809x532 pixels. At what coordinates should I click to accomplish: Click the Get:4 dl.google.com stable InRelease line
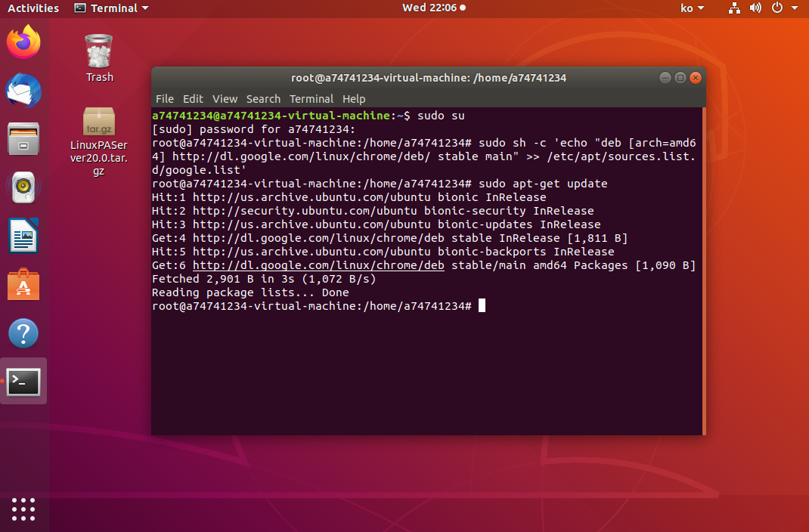point(389,238)
